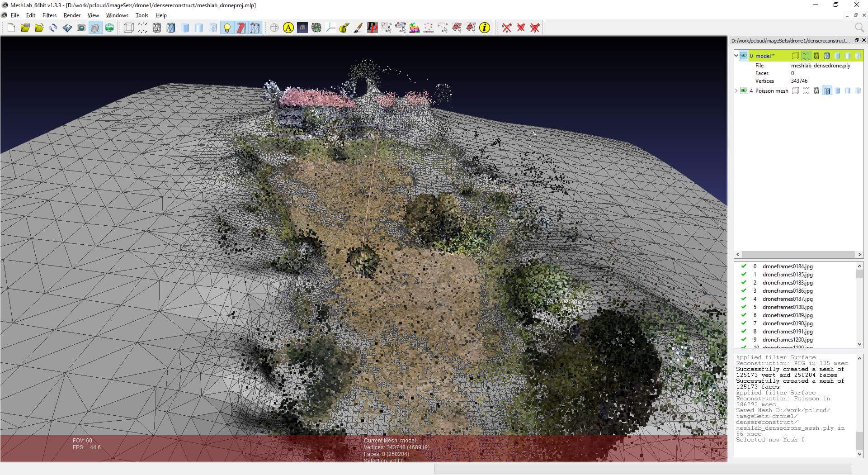Open the File menu

tap(15, 15)
